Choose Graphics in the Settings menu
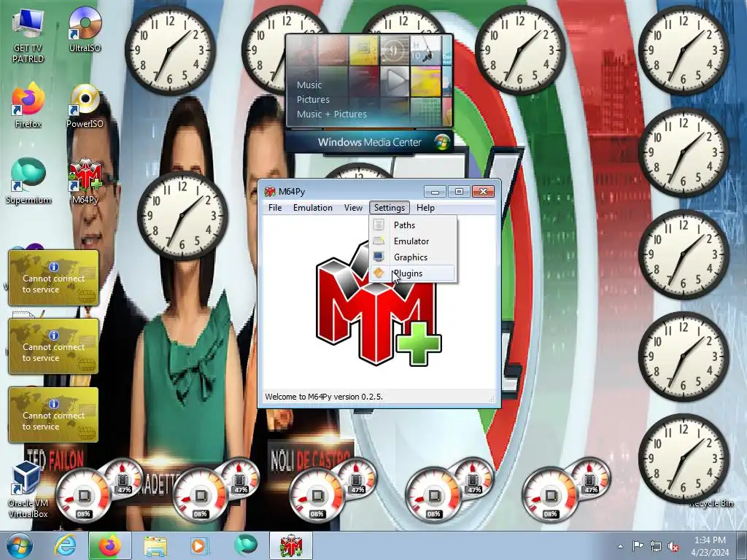The image size is (747, 560). 413,257
